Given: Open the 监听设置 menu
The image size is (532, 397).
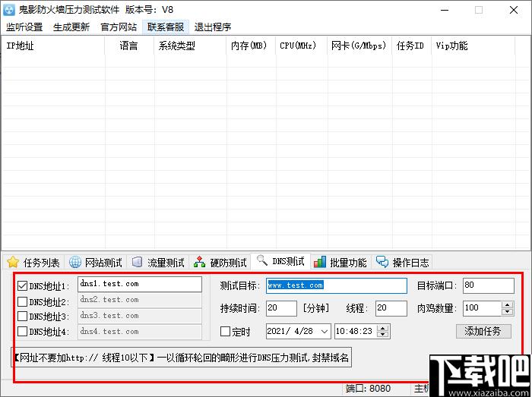Looking at the screenshot, I should click(x=24, y=27).
